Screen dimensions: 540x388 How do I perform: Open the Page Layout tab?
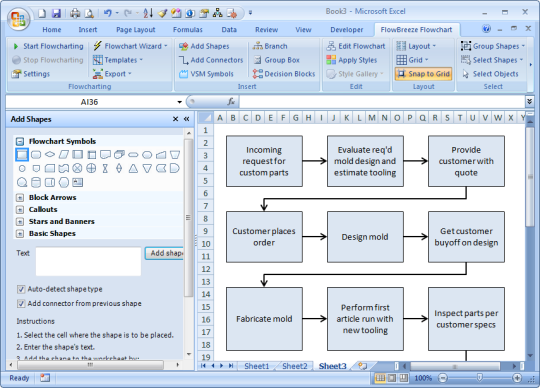(x=136, y=30)
